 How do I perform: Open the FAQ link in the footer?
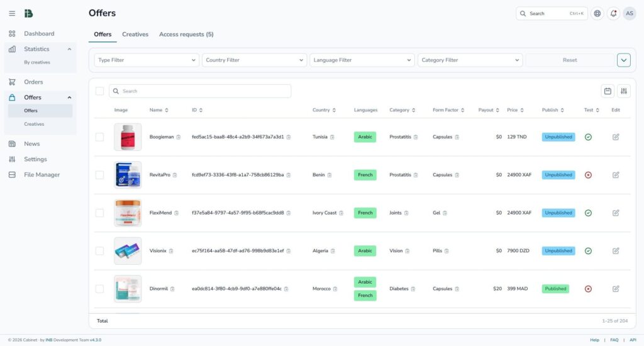point(614,340)
